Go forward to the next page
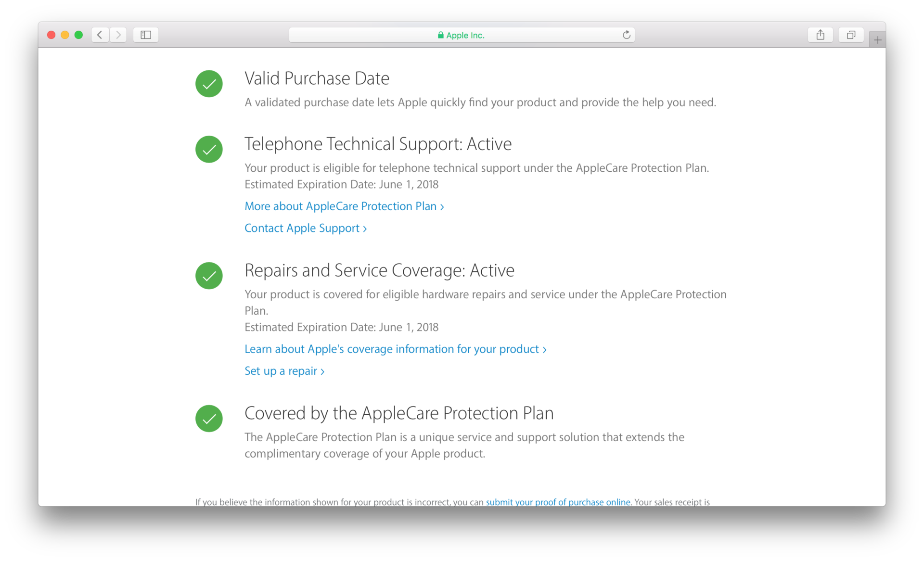Viewport: 924px width, 561px height. [118, 35]
